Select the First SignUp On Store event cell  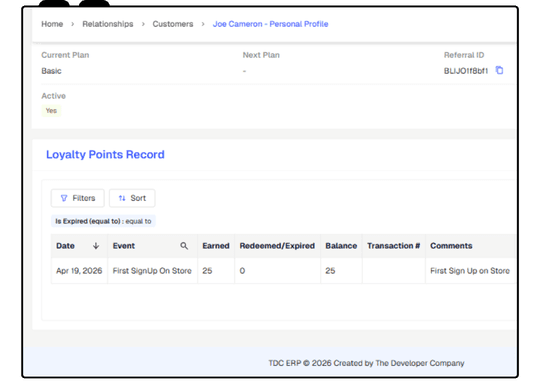[x=152, y=271]
